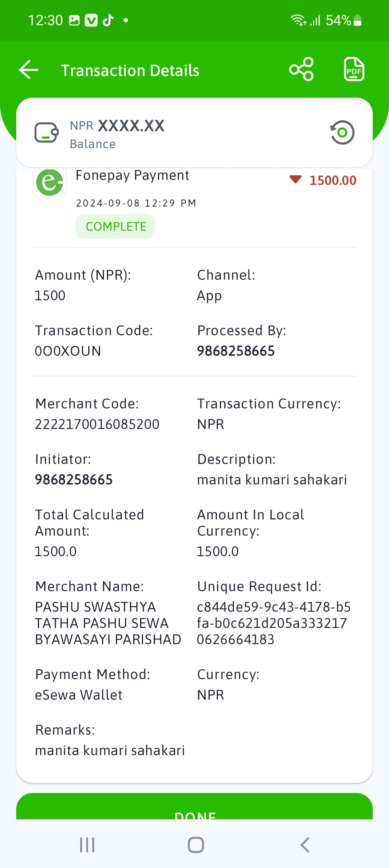Tap the wallet balance icon
389x868 pixels.
coord(46,133)
